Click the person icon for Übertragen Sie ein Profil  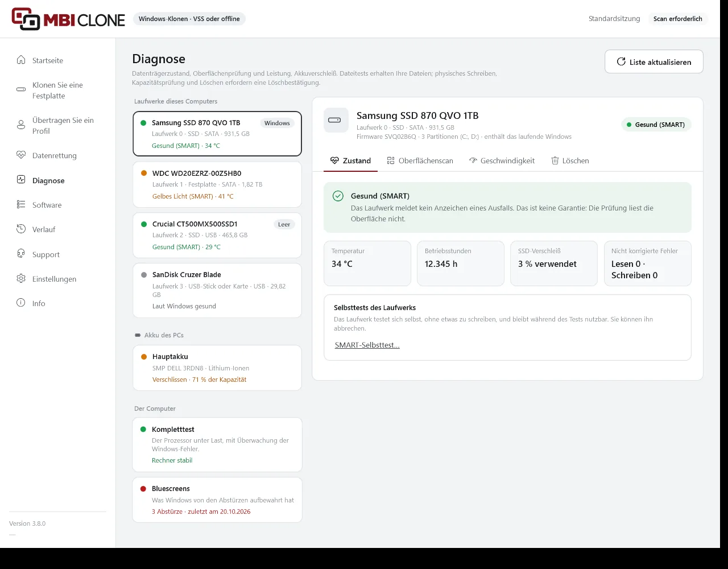21,125
